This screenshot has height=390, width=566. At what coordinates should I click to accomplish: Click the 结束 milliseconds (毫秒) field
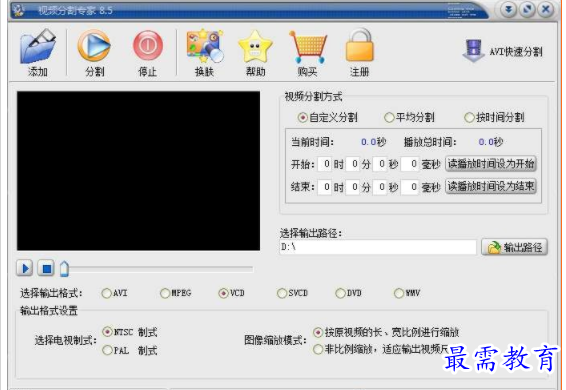tap(410, 187)
